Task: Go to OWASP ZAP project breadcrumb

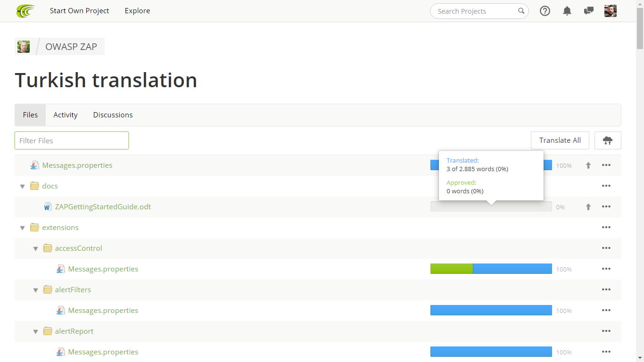Action: pos(71,46)
